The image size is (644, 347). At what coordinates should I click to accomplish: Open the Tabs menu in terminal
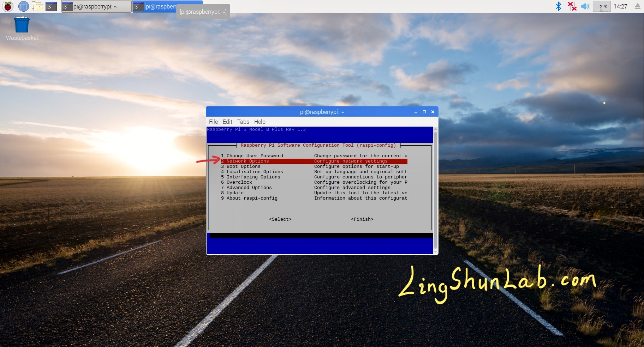pyautogui.click(x=243, y=122)
